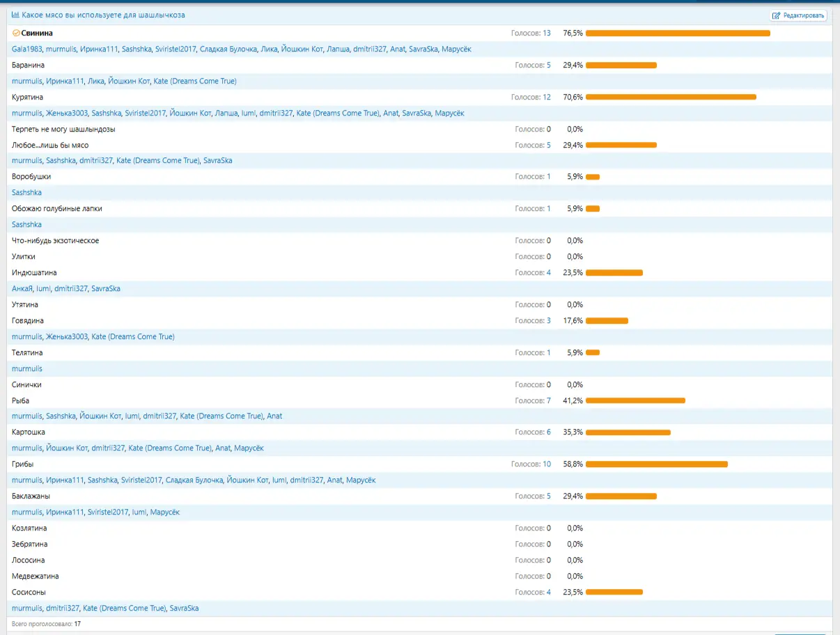Select the Улитки option label

point(24,256)
